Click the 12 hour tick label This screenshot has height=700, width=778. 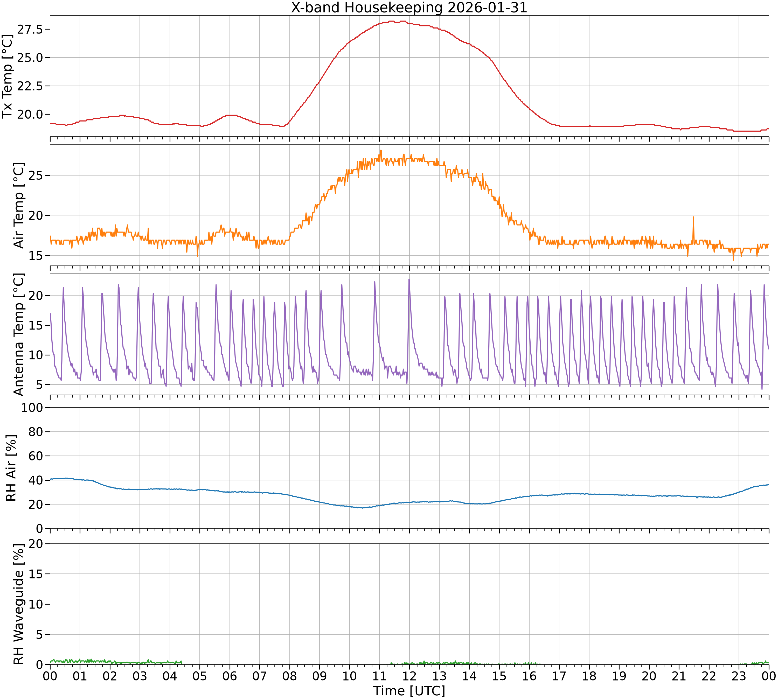[x=409, y=676]
